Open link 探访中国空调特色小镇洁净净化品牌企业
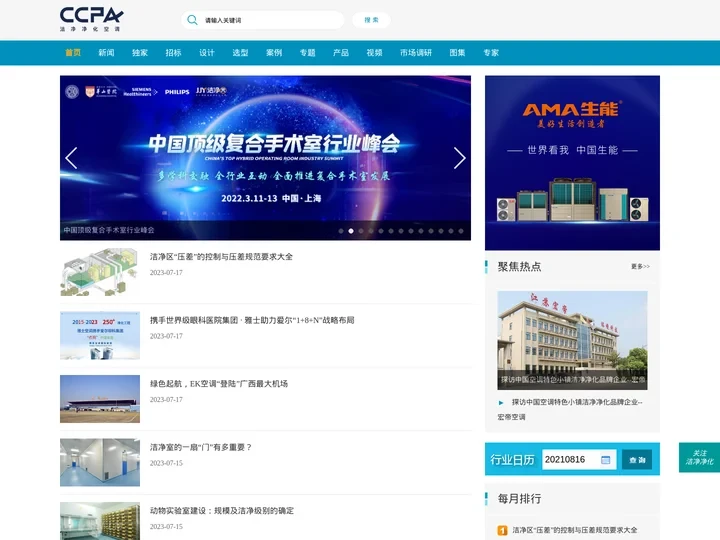 tap(570, 409)
